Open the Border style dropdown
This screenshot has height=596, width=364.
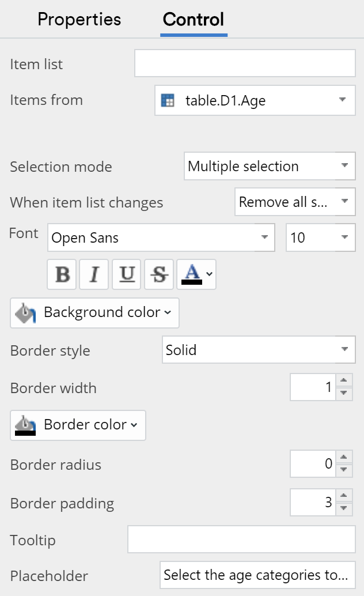pyautogui.click(x=258, y=349)
